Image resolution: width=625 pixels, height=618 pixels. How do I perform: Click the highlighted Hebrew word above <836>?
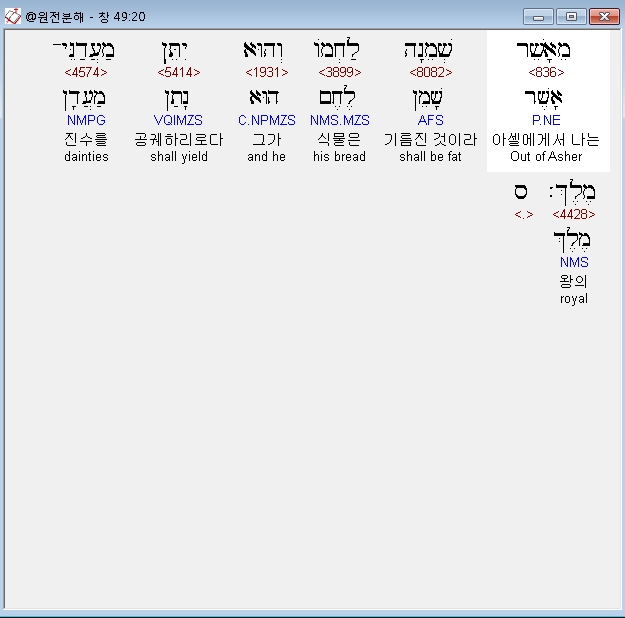[544, 50]
